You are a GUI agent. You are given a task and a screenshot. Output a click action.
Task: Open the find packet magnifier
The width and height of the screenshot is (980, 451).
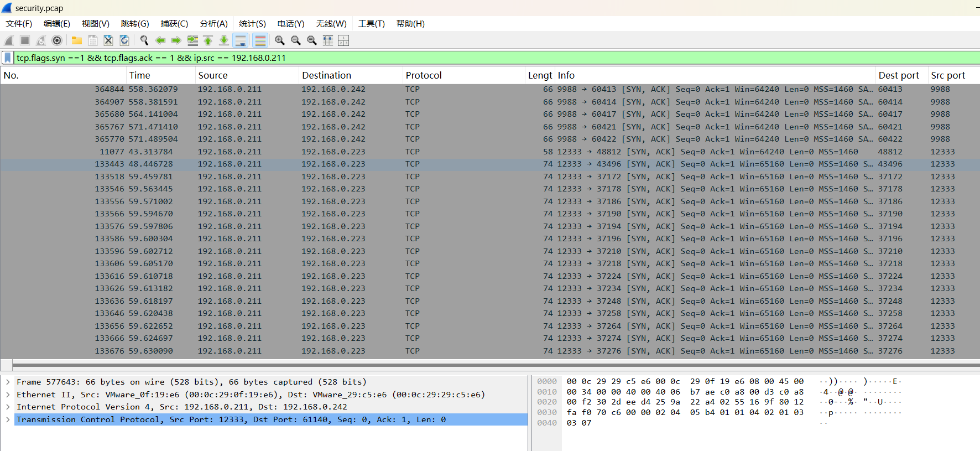(144, 40)
